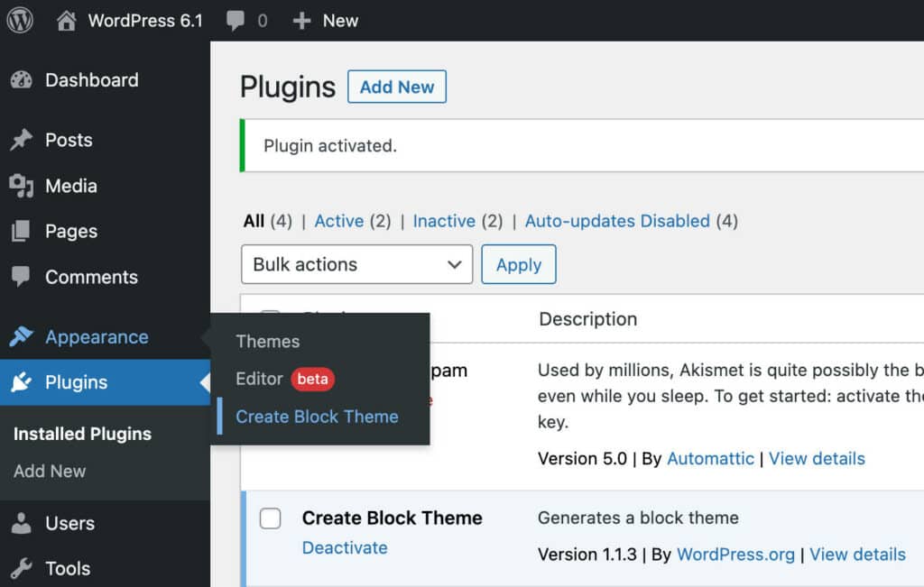
Task: Open the Bulk actions dropdown
Action: pyautogui.click(x=356, y=264)
